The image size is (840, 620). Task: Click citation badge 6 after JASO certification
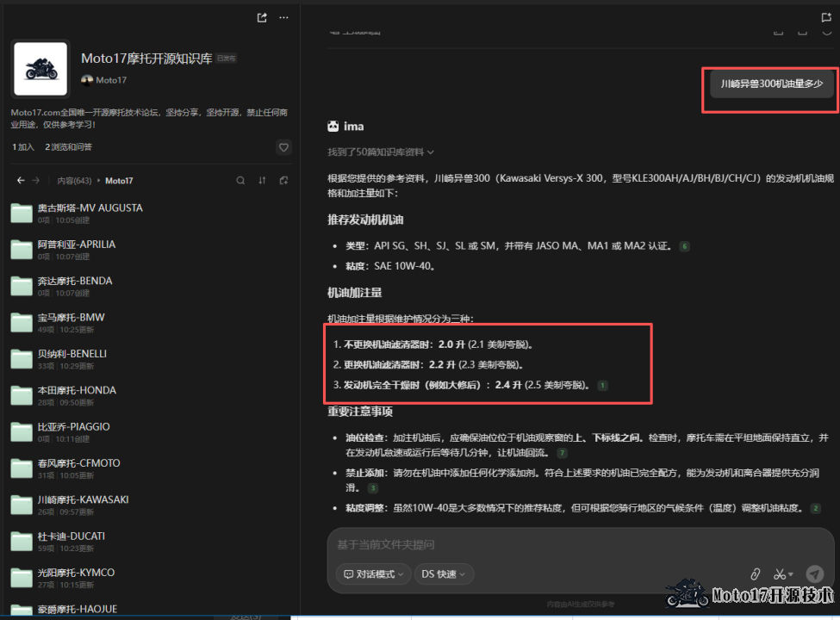[x=685, y=246]
